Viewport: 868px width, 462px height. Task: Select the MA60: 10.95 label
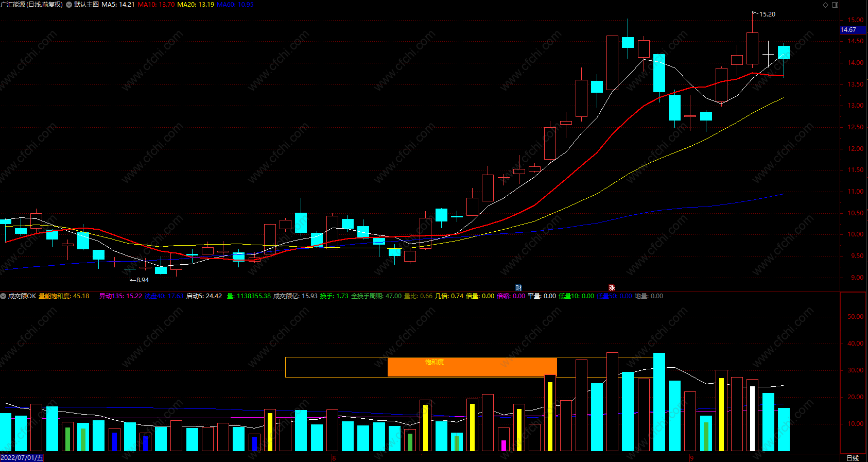[235, 5]
